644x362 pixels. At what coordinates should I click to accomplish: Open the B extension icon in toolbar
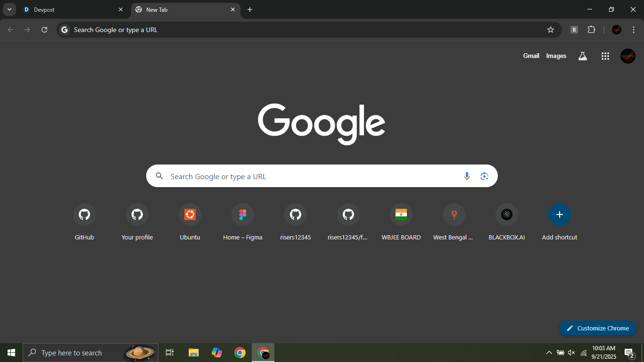574,30
